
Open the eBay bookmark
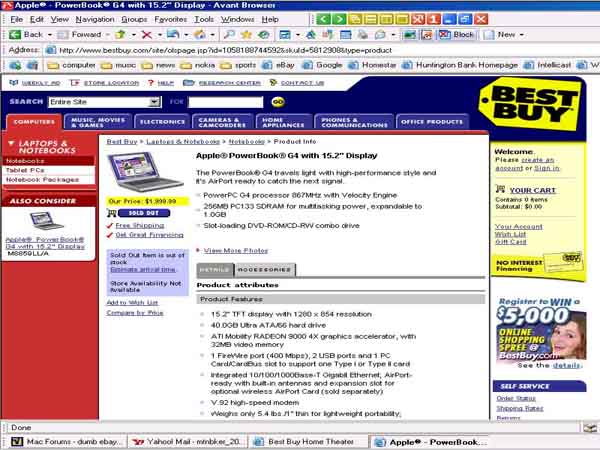[x=279, y=65]
